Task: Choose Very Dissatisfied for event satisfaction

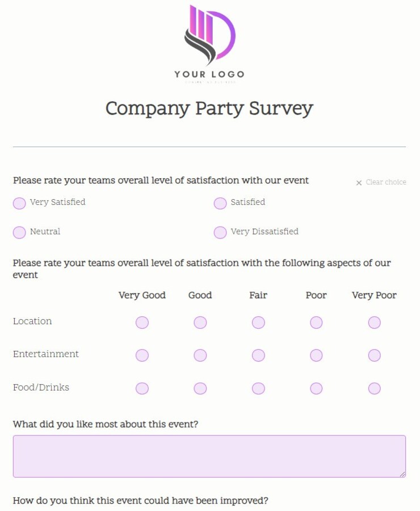Action: (220, 233)
